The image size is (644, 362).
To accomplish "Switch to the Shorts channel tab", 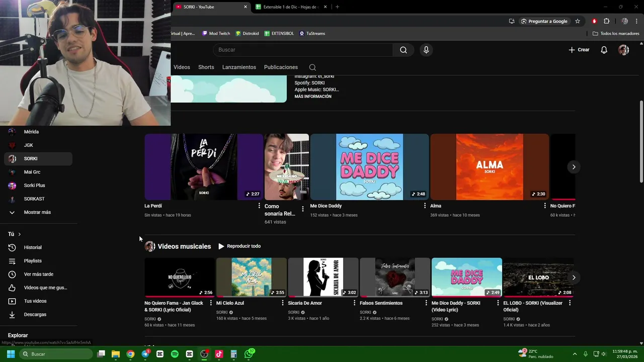I will 206,67.
